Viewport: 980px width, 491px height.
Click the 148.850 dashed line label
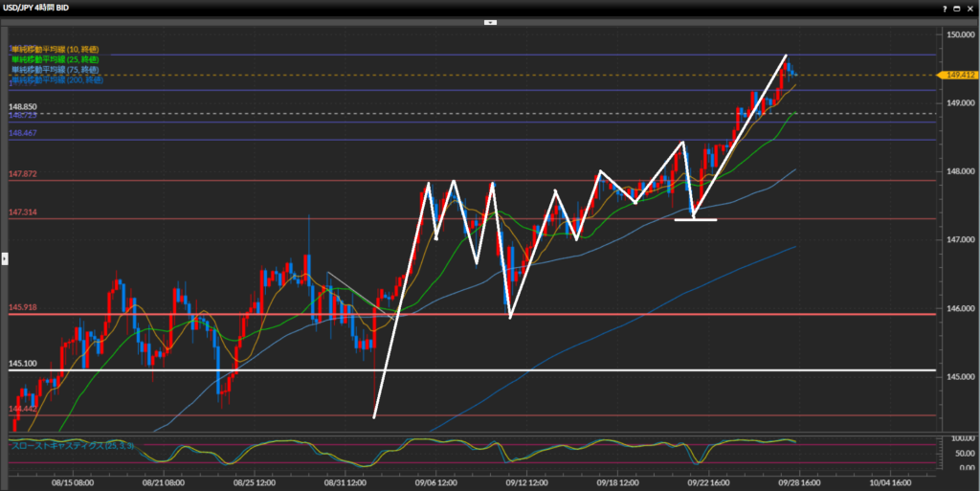click(x=22, y=107)
